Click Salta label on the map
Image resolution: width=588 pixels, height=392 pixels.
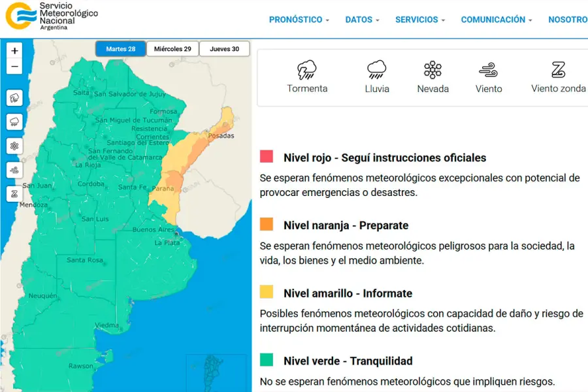[x=81, y=92]
